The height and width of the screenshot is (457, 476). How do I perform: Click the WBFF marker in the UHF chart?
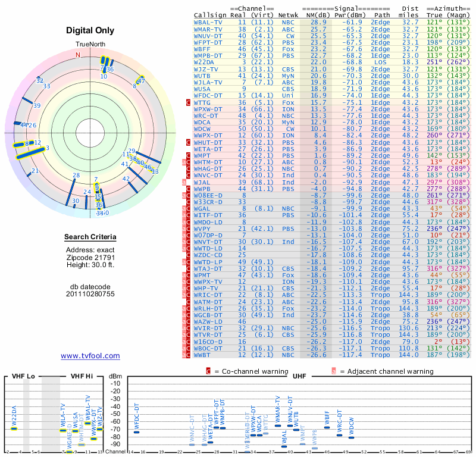pos(327,427)
